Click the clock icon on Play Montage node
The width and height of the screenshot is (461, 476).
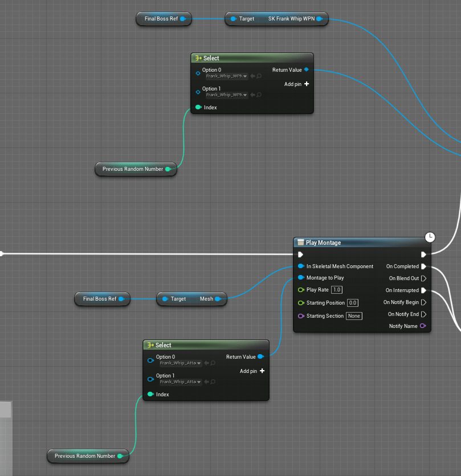pyautogui.click(x=430, y=236)
